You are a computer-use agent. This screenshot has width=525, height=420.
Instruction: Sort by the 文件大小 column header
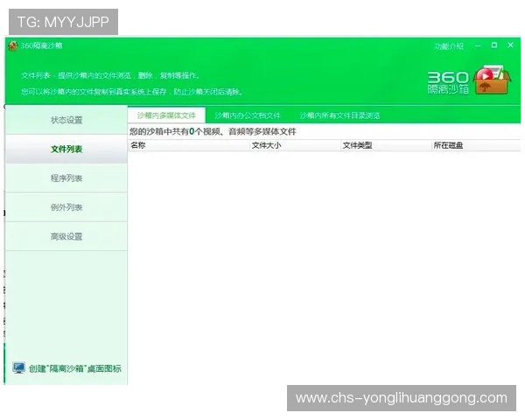pyautogui.click(x=295, y=145)
